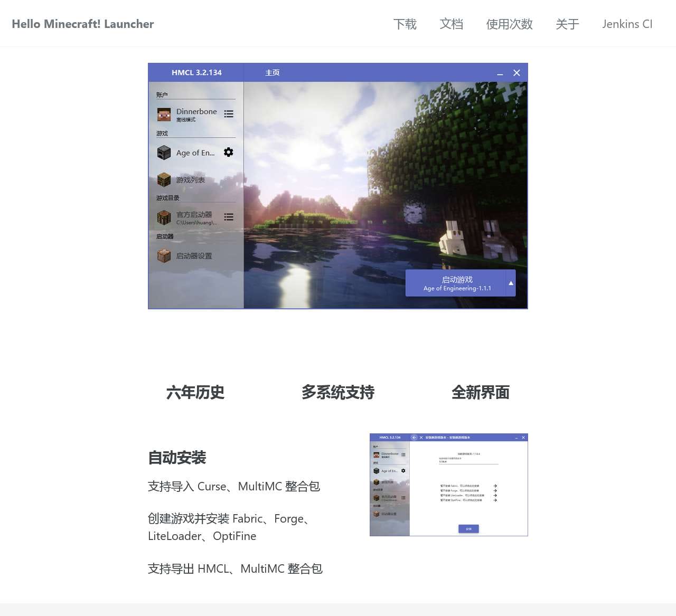Open the 使用次数 navigation link
The width and height of the screenshot is (676, 616).
pos(510,24)
